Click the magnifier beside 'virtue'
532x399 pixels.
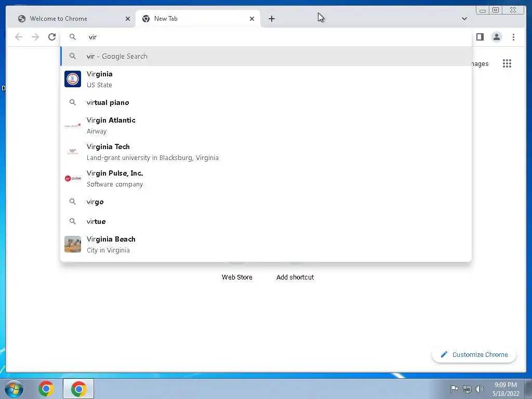click(73, 221)
